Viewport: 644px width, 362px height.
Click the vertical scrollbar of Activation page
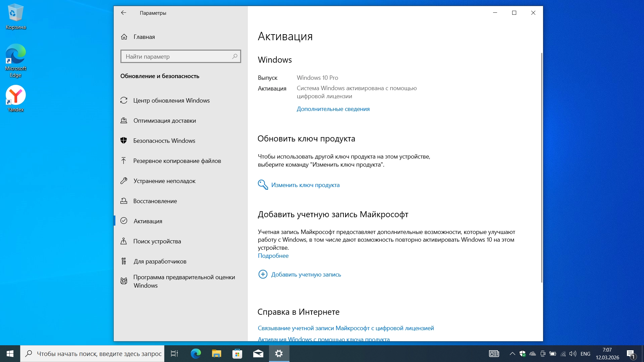pyautogui.click(x=541, y=168)
